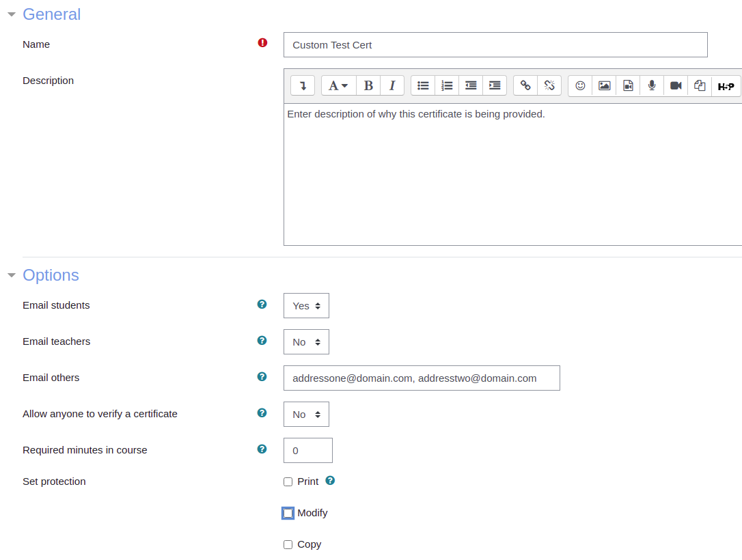Insert an image into the description
Screen dimensions: 742x560
click(604, 85)
